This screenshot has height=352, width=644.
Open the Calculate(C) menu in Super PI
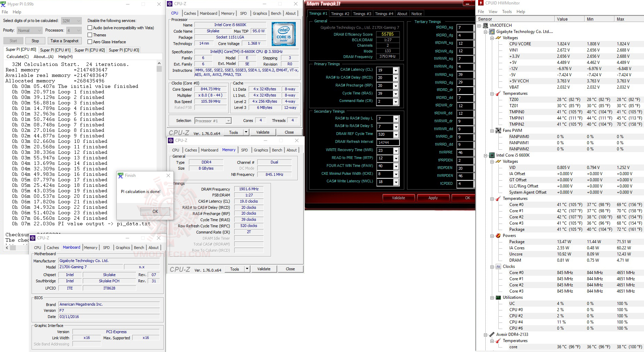(x=18, y=57)
